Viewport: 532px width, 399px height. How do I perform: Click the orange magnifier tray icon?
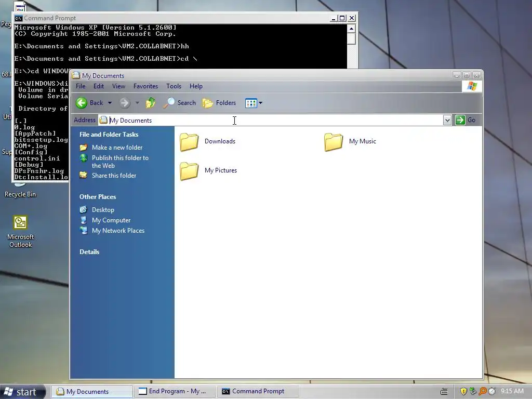click(x=483, y=391)
